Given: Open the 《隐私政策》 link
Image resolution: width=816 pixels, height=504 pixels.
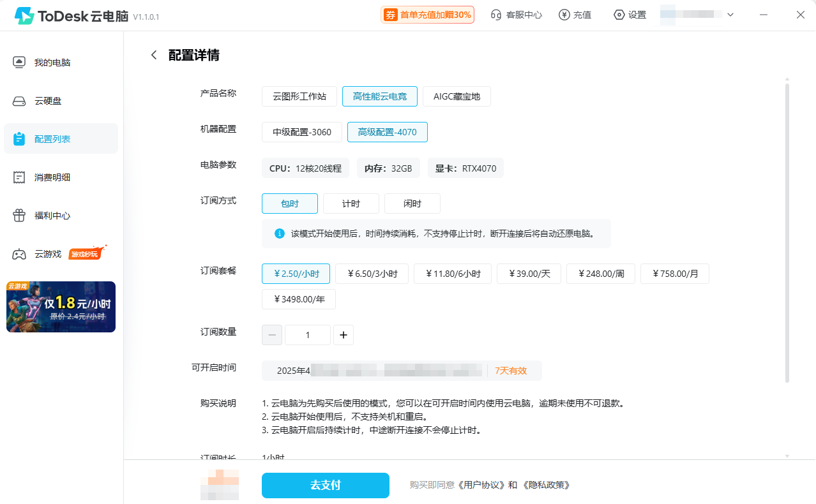Looking at the screenshot, I should pyautogui.click(x=546, y=485).
